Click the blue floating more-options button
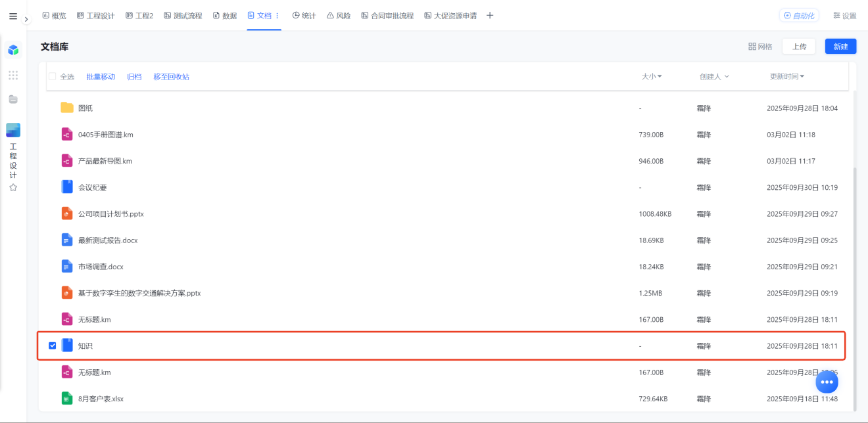This screenshot has width=868, height=423. point(827,382)
